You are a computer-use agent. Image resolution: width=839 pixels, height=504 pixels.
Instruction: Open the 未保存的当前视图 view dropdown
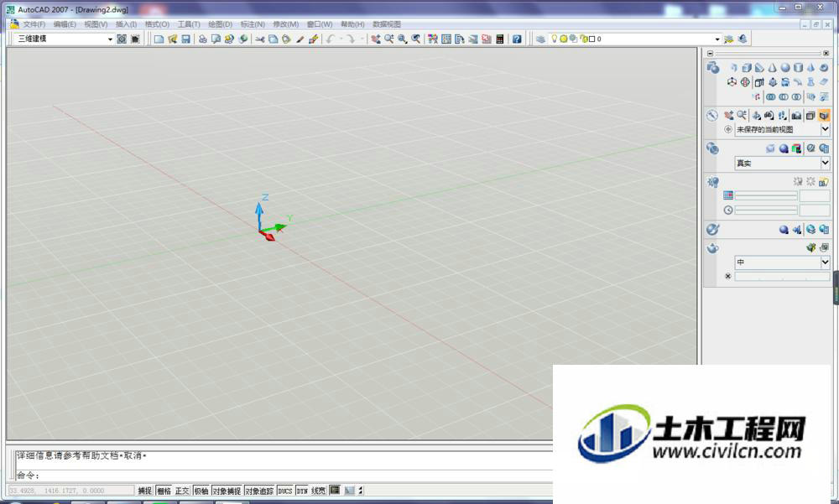(825, 129)
